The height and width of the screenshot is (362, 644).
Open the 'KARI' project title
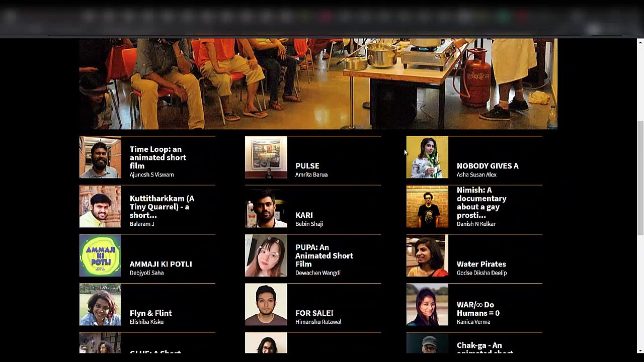coord(304,215)
